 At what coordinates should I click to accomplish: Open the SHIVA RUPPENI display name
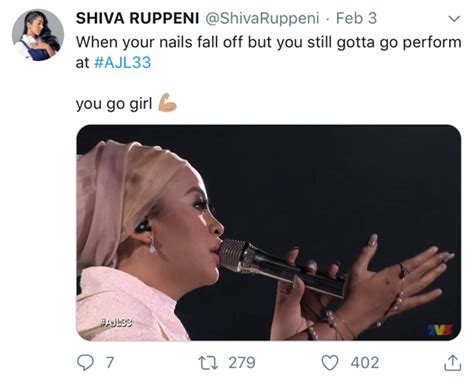pos(137,18)
